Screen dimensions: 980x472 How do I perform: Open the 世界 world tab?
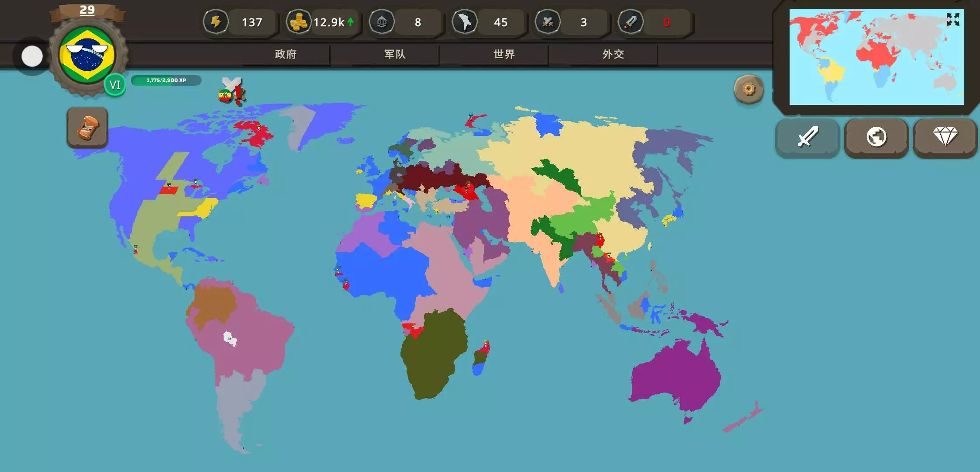pyautogui.click(x=504, y=54)
